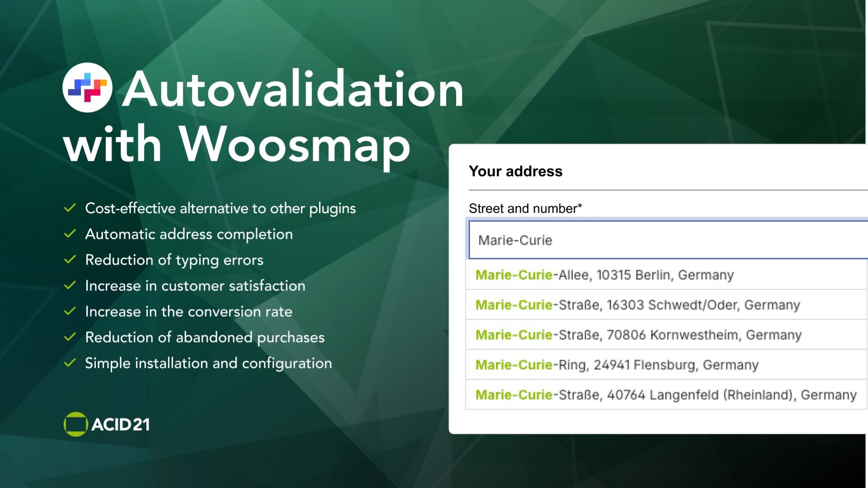Click the 'Autovalidation' title word

tap(293, 88)
